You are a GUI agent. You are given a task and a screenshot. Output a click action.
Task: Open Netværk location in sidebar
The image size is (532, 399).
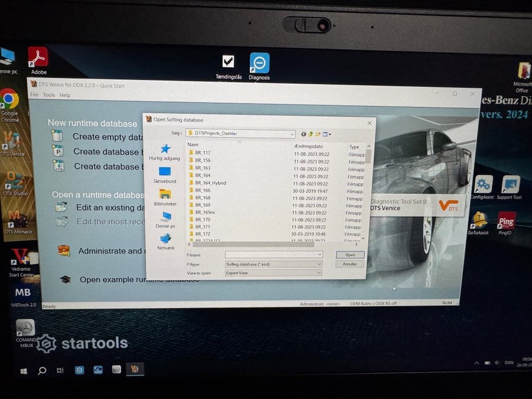coord(165,241)
